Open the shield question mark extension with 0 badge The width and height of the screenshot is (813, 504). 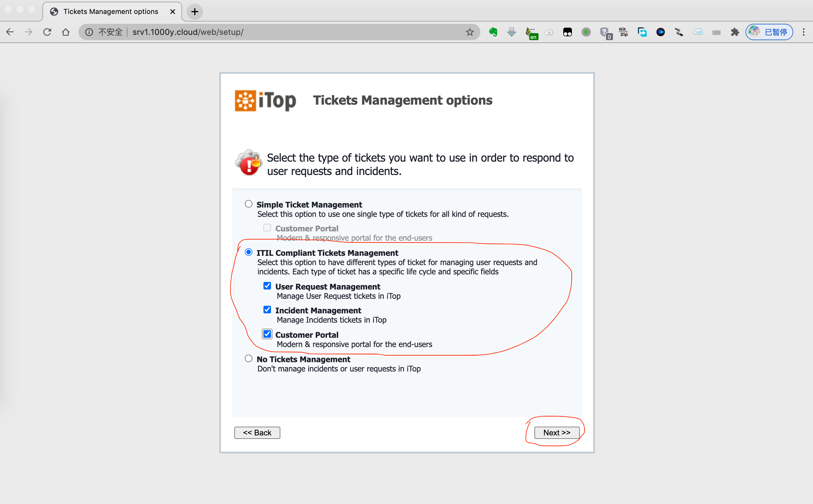pyautogui.click(x=606, y=33)
